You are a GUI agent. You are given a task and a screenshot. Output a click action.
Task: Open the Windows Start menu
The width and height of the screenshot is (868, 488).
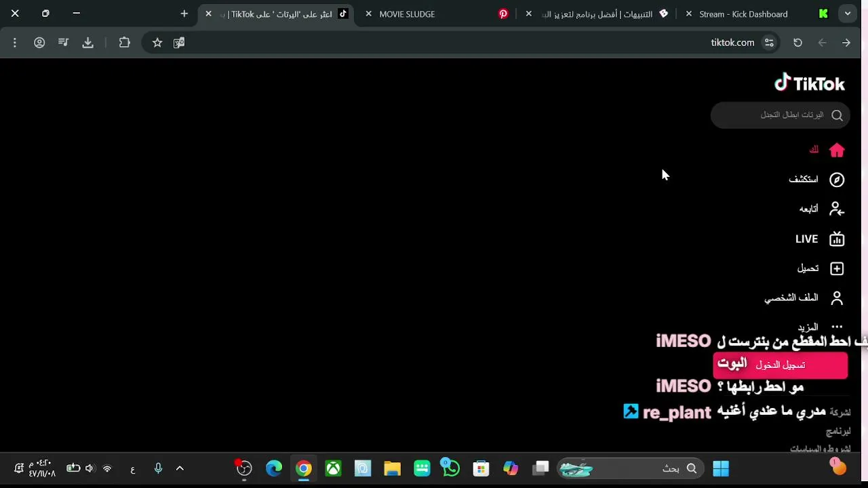pos(721,468)
